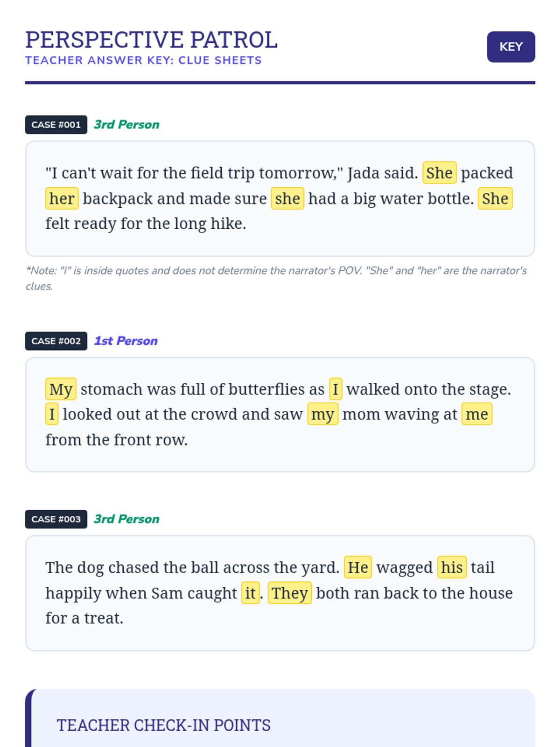
Task: Click the CASE #002 badge
Action: tap(56, 341)
